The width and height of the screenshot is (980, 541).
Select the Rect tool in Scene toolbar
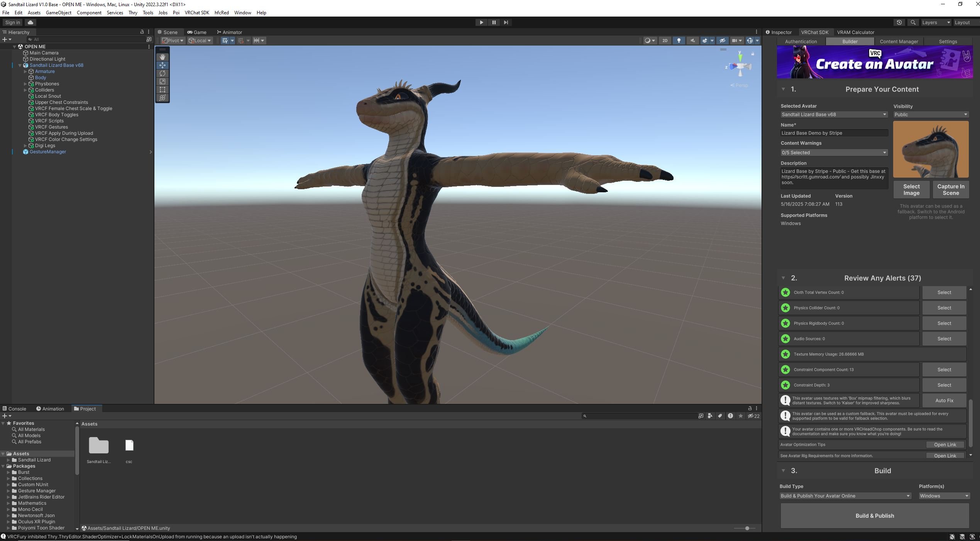[x=162, y=90]
